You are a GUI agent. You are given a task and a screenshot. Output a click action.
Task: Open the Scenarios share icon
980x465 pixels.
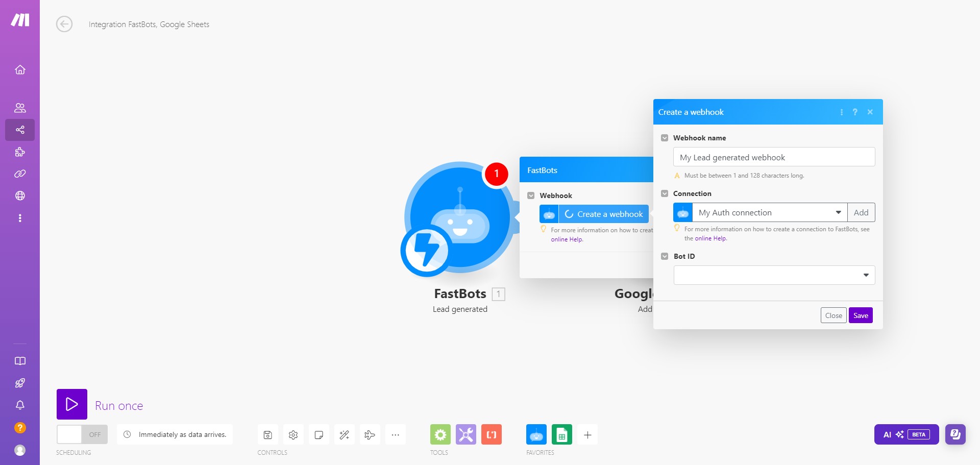20,130
